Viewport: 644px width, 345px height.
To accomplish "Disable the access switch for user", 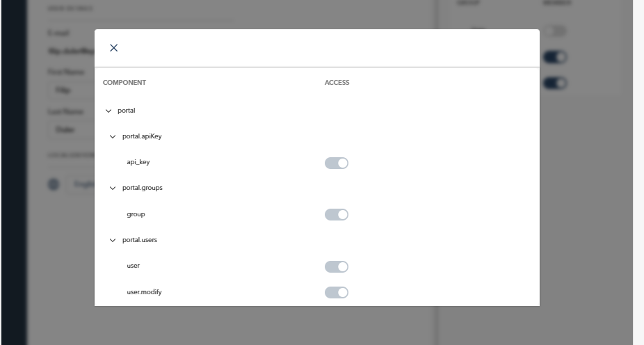I will 337,266.
